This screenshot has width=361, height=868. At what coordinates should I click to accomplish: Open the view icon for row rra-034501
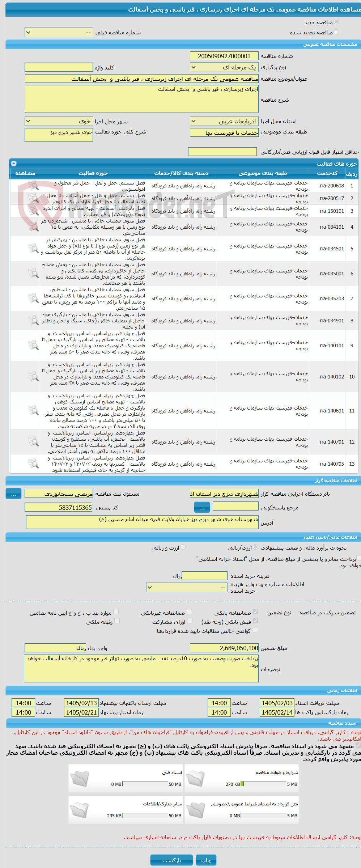[33, 249]
